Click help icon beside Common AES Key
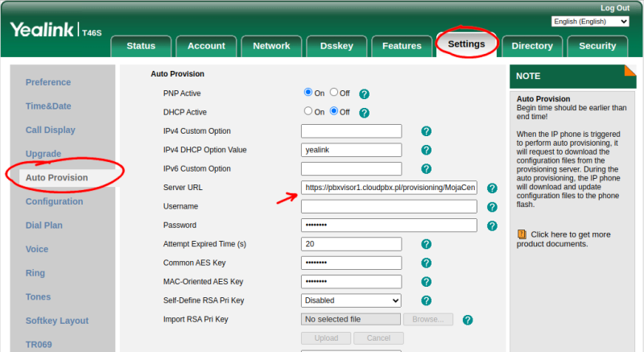Screen dimensions: 644x352 point(427,263)
